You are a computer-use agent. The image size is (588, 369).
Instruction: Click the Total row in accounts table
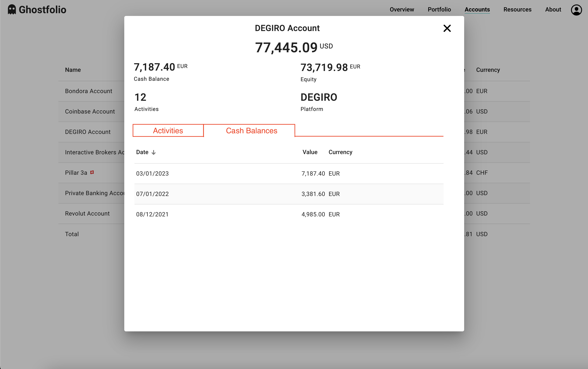72,234
